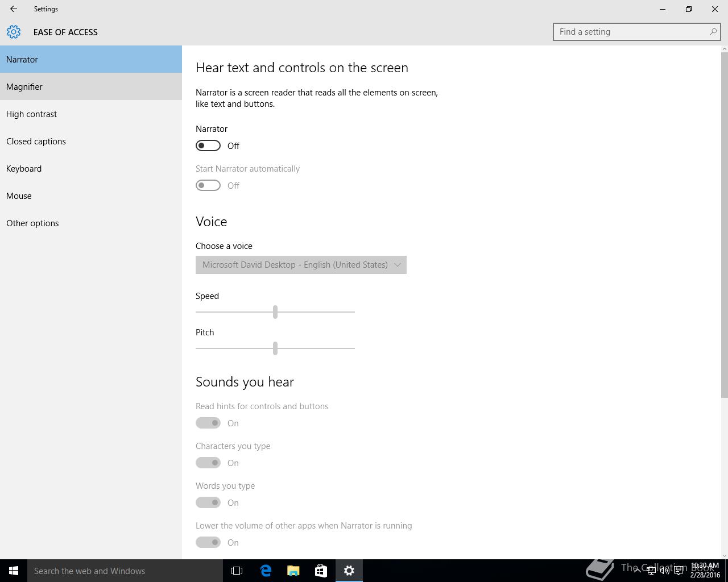Open the Windows Store taskbar icon
Viewport: 728px width, 582px height.
[321, 571]
